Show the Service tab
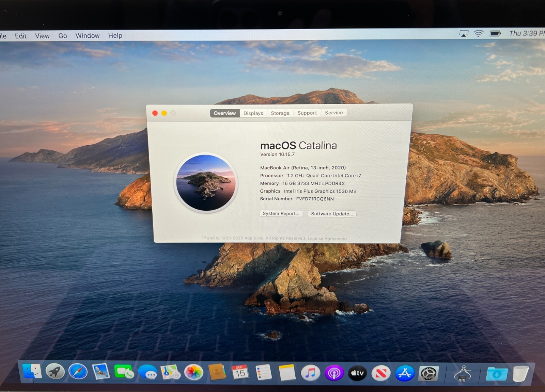This screenshot has height=392, width=545. point(334,113)
